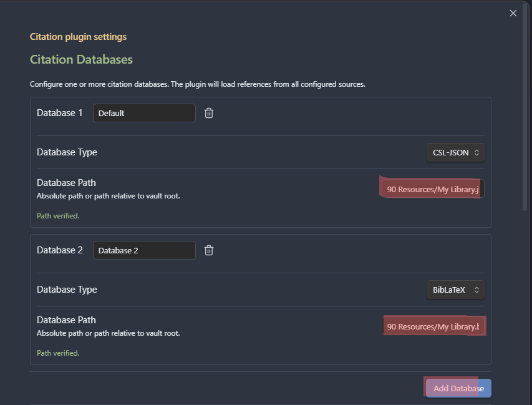Screen dimensions: 532x405
Task: Click the Citation plugin settings title
Action: pyautogui.click(x=78, y=36)
